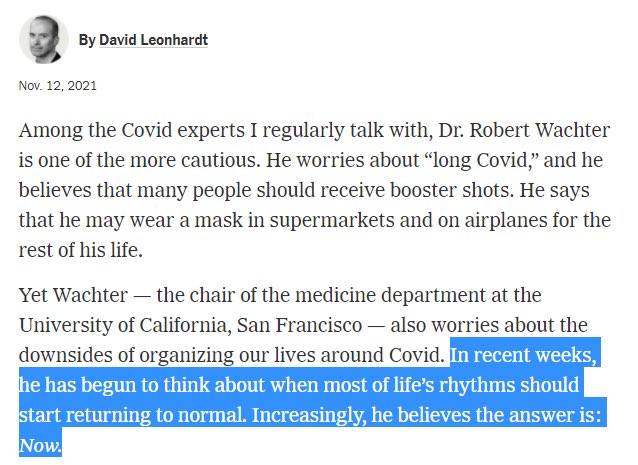Click "University of California" in the text

point(125,325)
